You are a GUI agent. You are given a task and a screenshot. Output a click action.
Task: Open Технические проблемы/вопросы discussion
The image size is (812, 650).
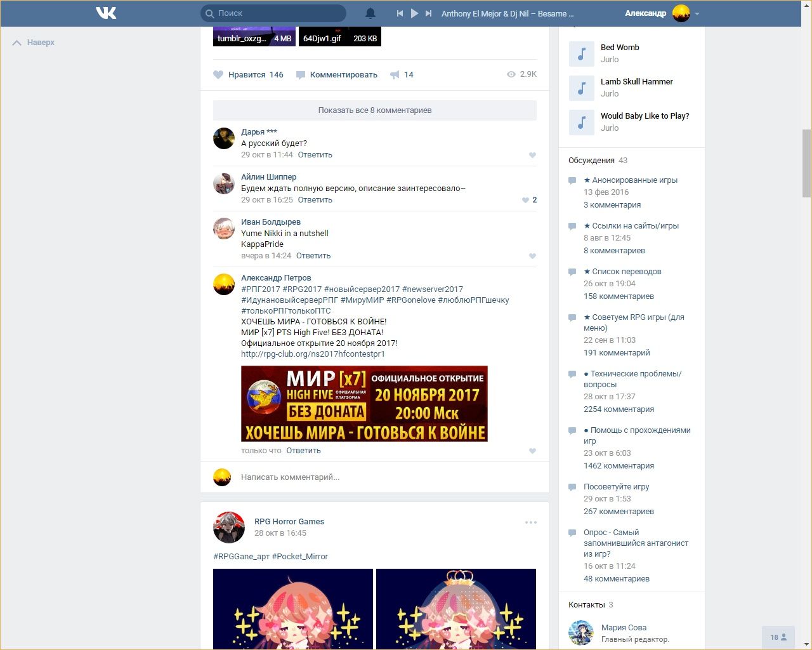pyautogui.click(x=632, y=379)
